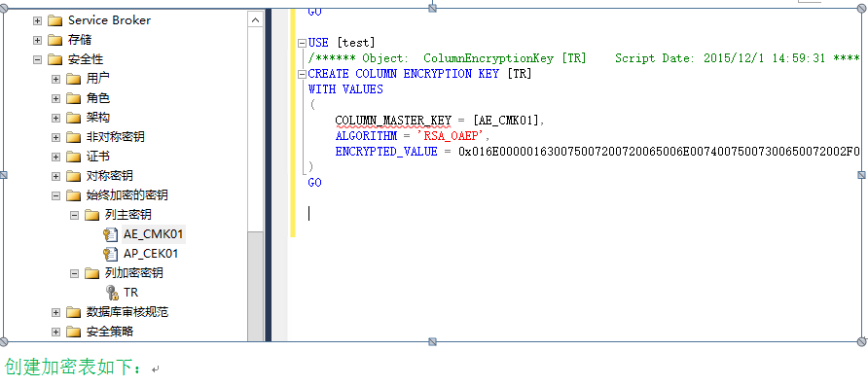Expand the 存储 folder node

pyautogui.click(x=37, y=40)
